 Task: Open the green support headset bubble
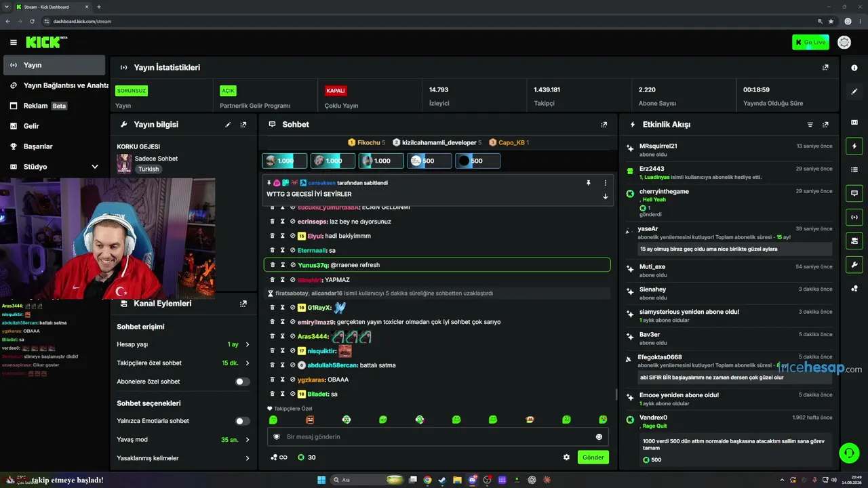coord(848,452)
